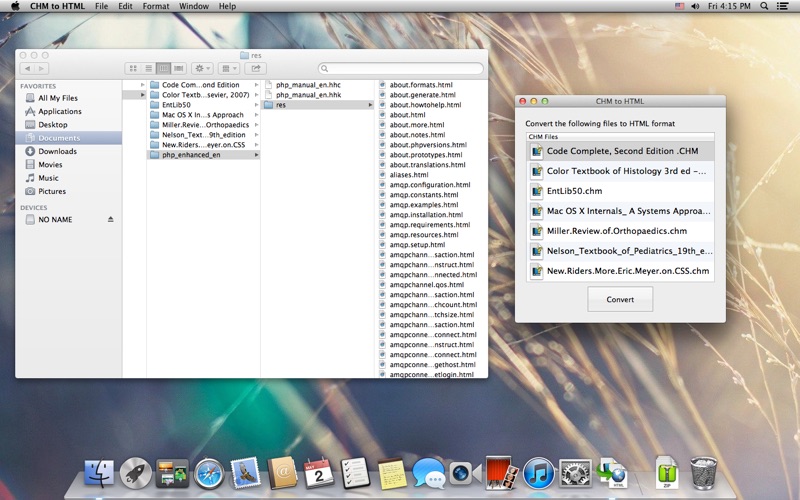The height and width of the screenshot is (500, 800).
Task: Click the Finder Share toolbar button
Action: pos(256,68)
